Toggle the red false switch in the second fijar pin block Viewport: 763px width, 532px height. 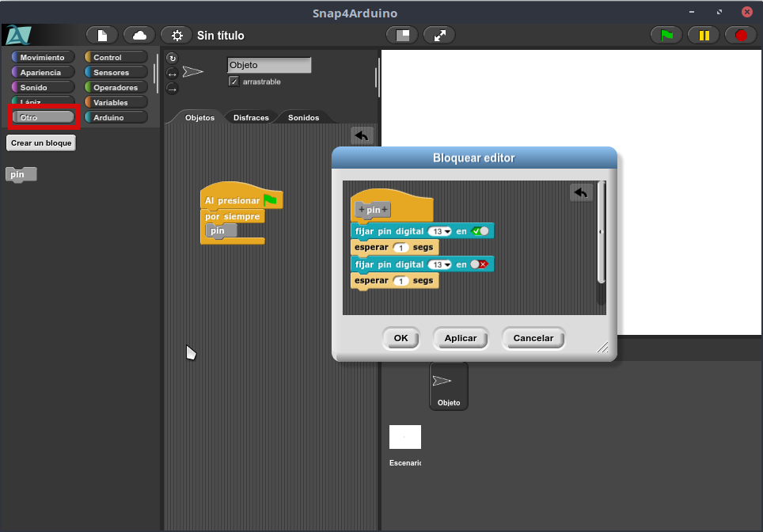coord(480,264)
